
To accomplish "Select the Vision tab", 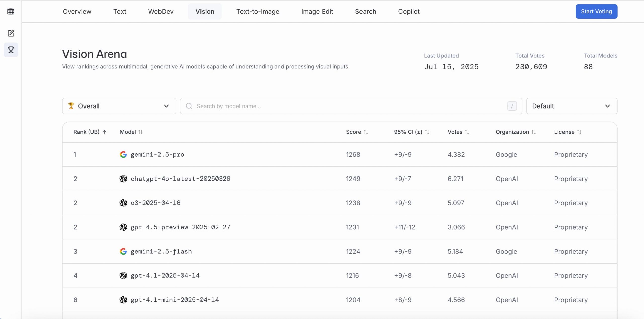I will (205, 11).
